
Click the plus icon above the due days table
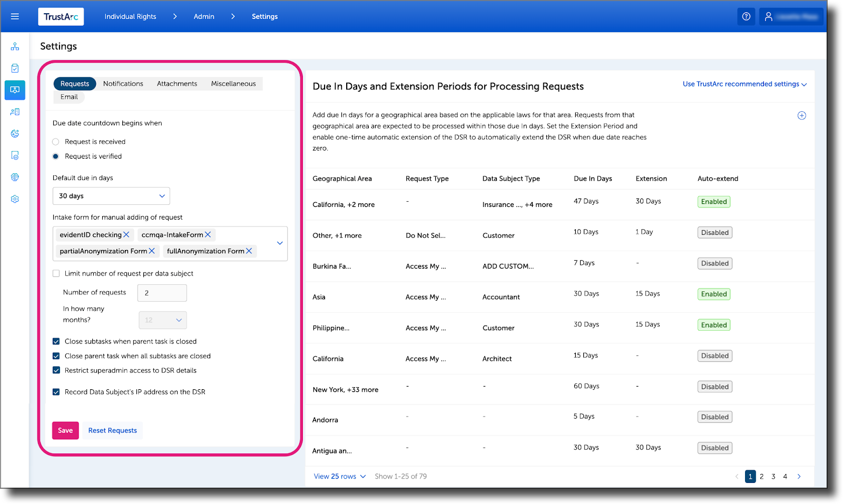point(801,115)
